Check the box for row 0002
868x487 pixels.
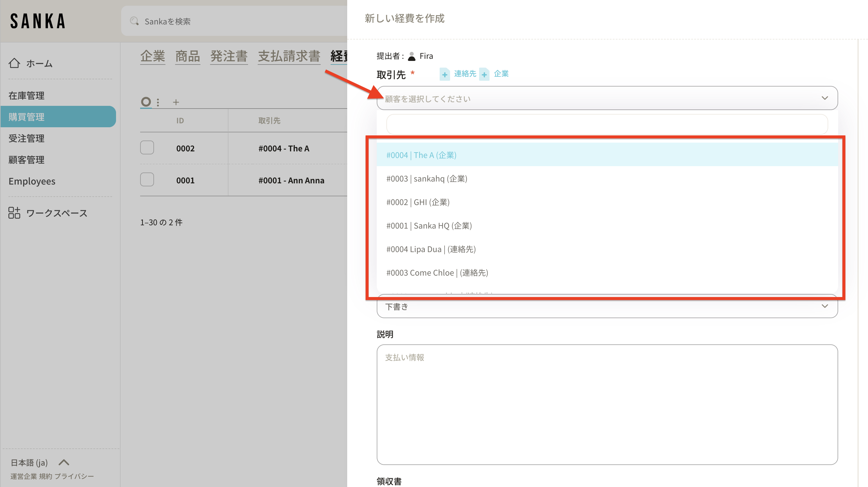(147, 148)
